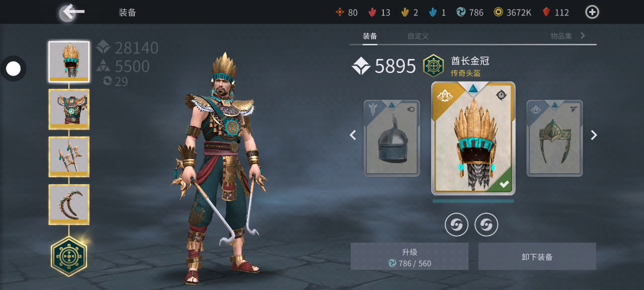The width and height of the screenshot is (644, 290).
Task: Switch to the 装备 tab
Action: coord(370,36)
